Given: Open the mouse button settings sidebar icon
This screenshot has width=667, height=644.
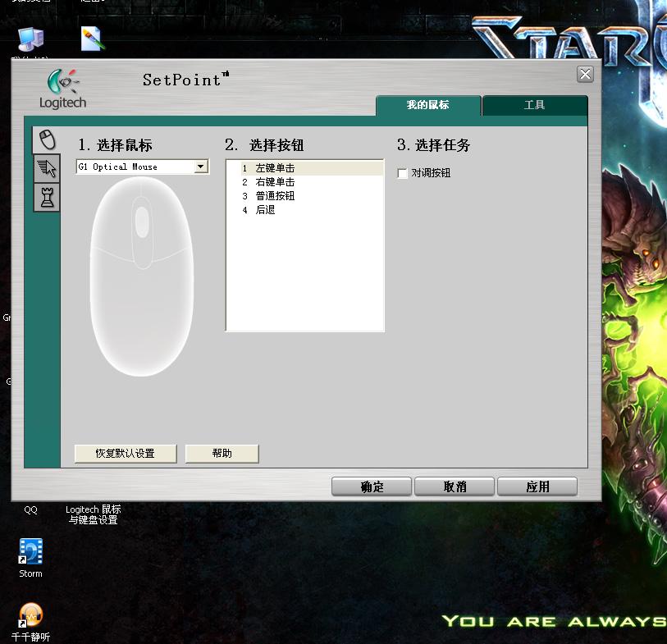Looking at the screenshot, I should (x=47, y=139).
